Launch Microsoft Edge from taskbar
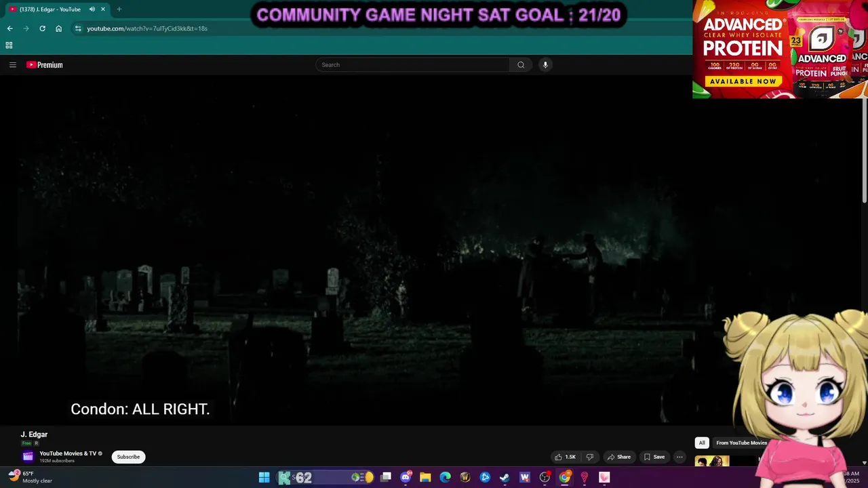Screen dimensions: 868x488 445,478
